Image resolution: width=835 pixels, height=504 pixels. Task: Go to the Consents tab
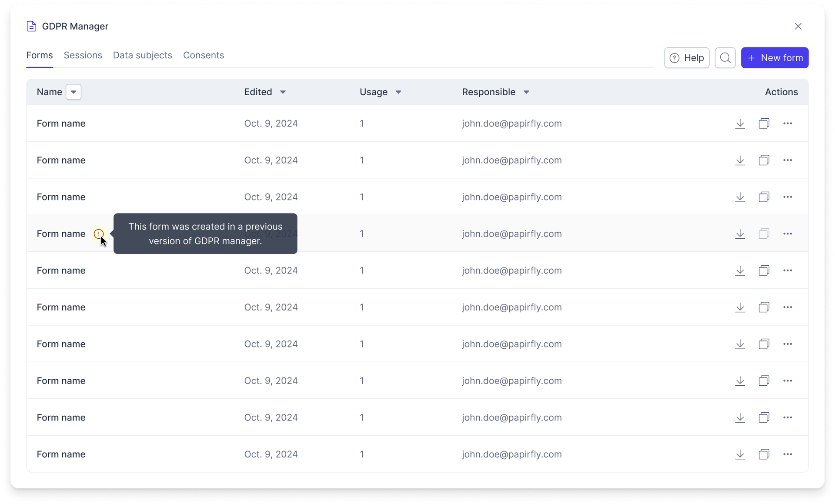click(x=204, y=55)
